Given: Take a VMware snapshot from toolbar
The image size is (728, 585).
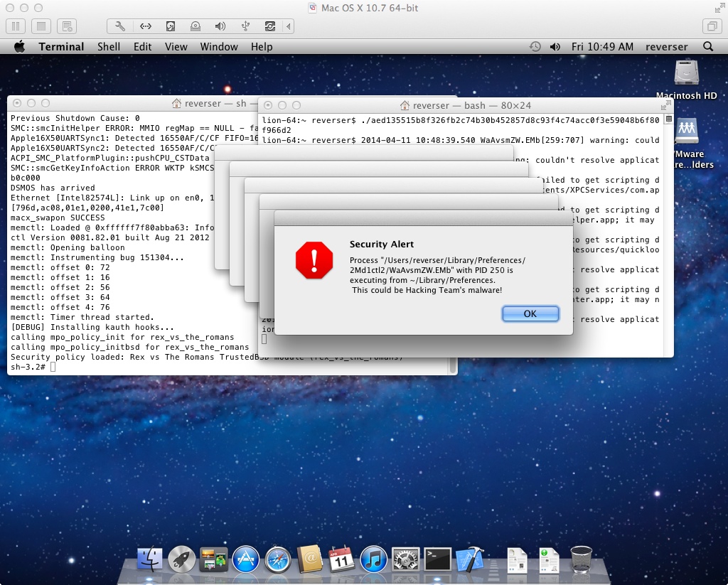Looking at the screenshot, I should click(68, 26).
